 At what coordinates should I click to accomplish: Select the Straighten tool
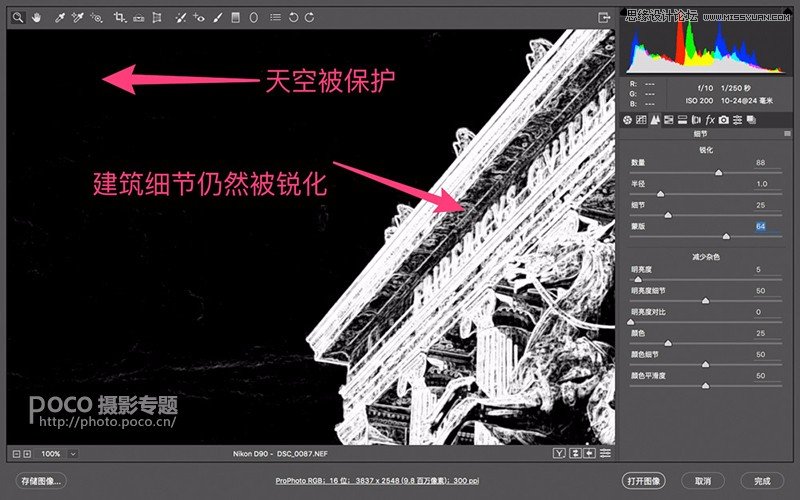[x=138, y=18]
